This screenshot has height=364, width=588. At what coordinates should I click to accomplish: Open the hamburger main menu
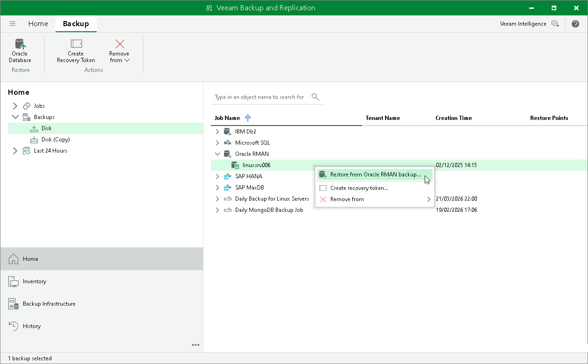13,24
